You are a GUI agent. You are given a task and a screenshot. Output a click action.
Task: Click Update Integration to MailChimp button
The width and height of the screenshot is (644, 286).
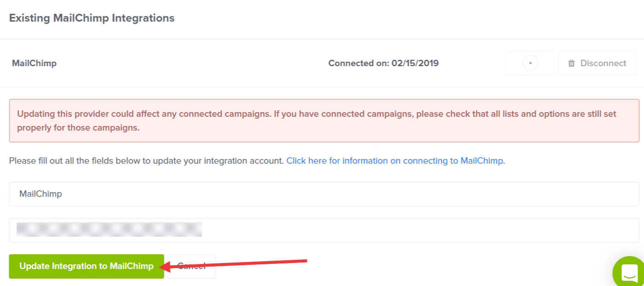(87, 266)
